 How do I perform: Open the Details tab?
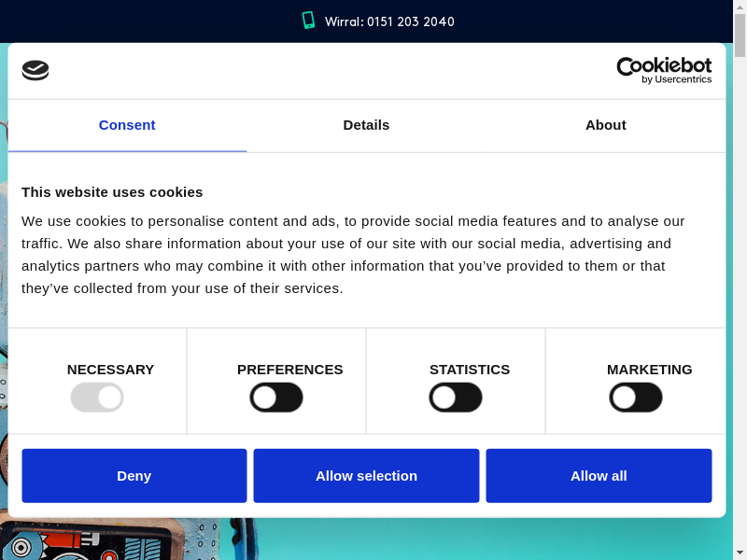pyautogui.click(x=366, y=125)
